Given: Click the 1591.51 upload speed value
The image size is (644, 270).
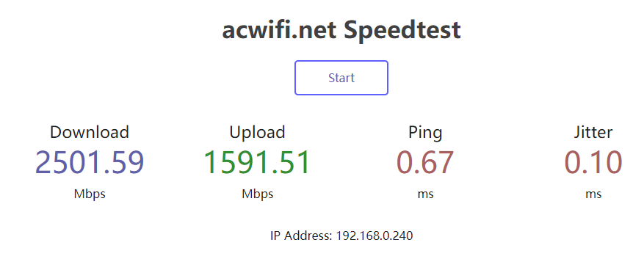Looking at the screenshot, I should click(257, 163).
